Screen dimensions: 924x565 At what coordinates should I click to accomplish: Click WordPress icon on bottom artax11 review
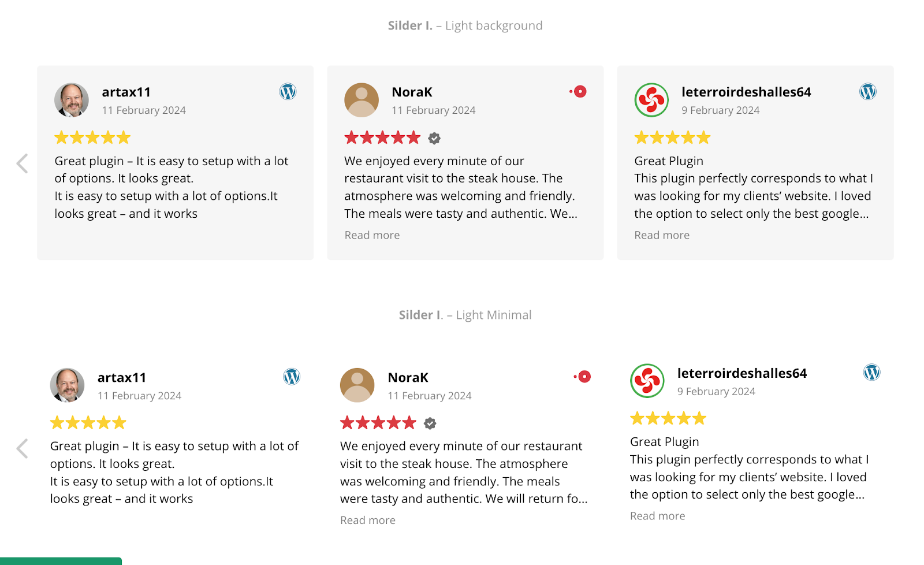292,377
